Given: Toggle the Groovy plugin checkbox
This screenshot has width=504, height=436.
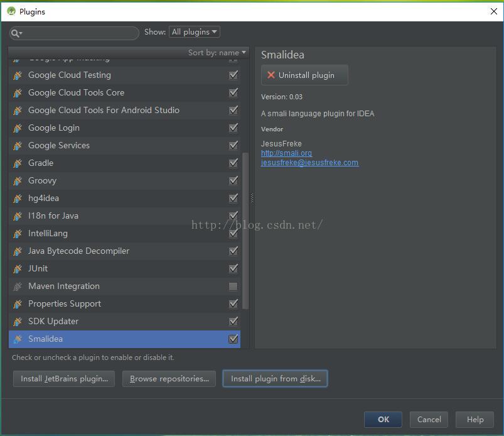Looking at the screenshot, I should coord(233,180).
